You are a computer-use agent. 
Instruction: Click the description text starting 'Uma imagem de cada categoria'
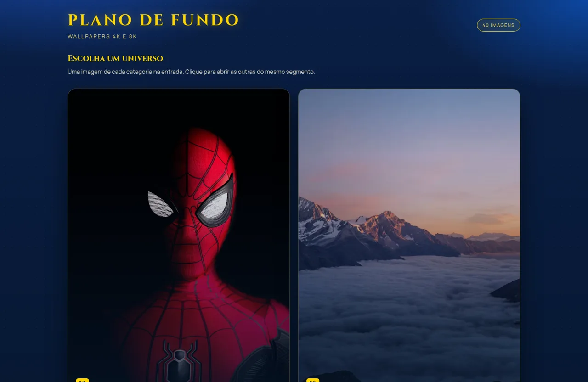tap(191, 72)
